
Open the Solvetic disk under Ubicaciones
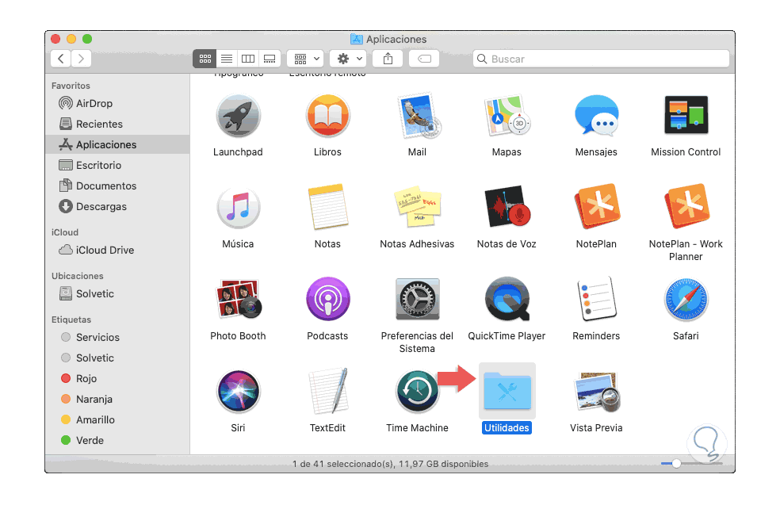117,293
